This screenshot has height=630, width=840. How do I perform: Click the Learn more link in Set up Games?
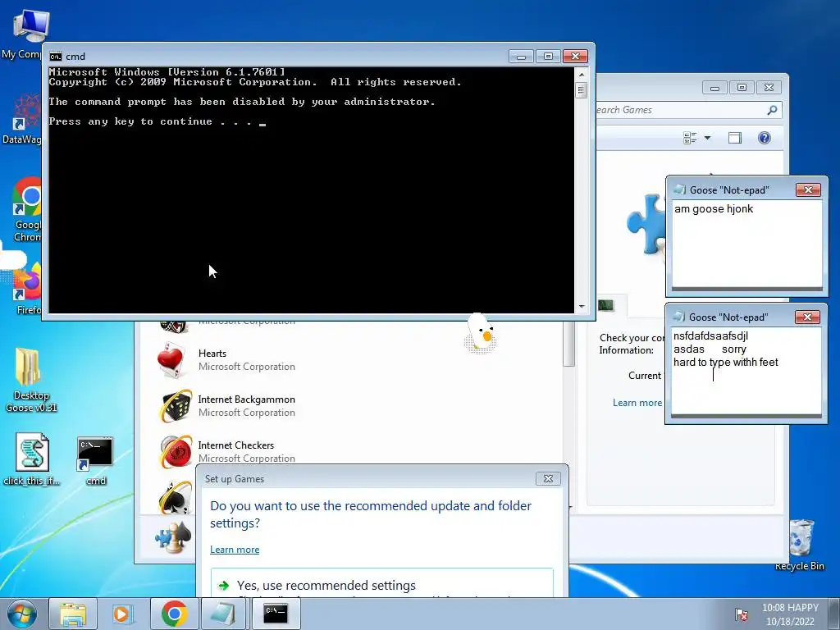click(235, 550)
